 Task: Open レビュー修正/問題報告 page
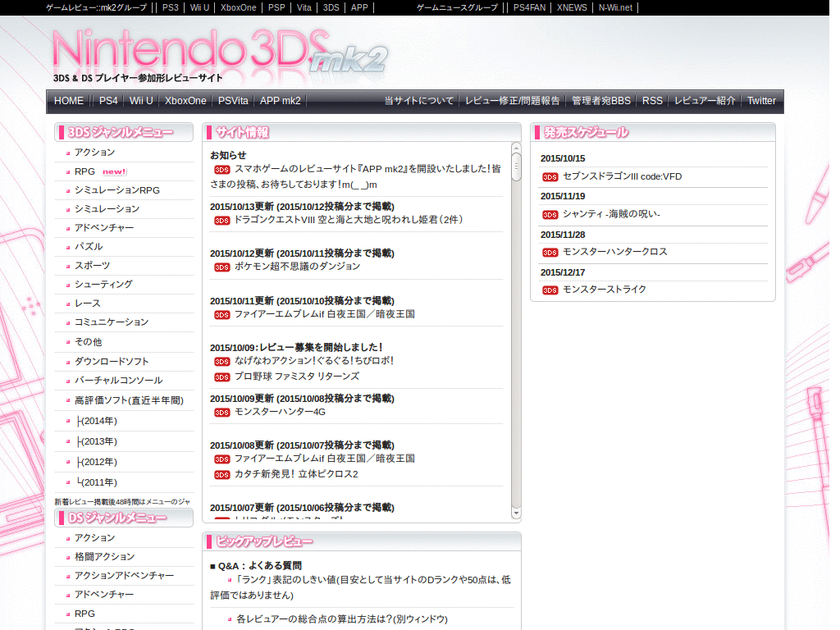click(x=512, y=101)
